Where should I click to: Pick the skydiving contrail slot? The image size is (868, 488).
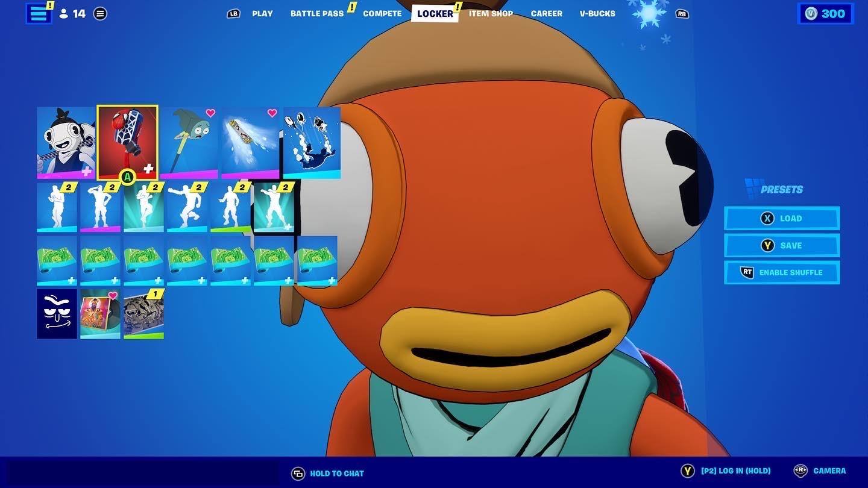tap(312, 143)
